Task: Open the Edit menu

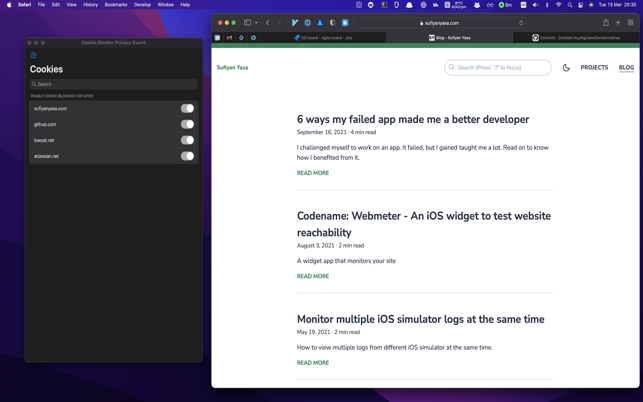Action: pos(56,5)
